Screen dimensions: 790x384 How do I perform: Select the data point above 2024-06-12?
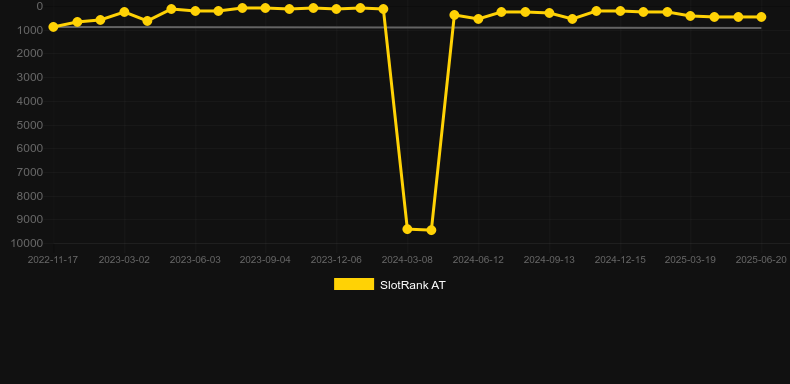click(478, 19)
